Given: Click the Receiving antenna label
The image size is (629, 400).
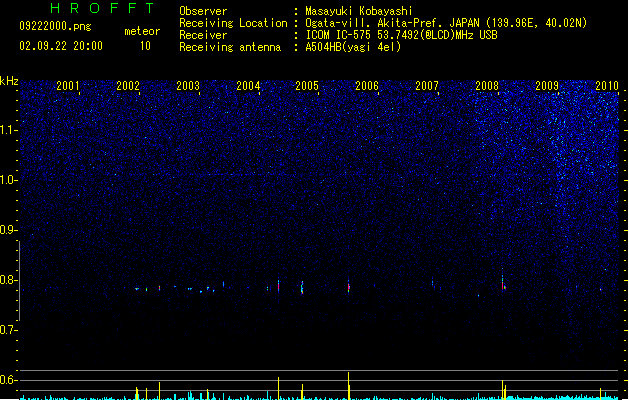Looking at the screenshot, I should (x=230, y=47).
